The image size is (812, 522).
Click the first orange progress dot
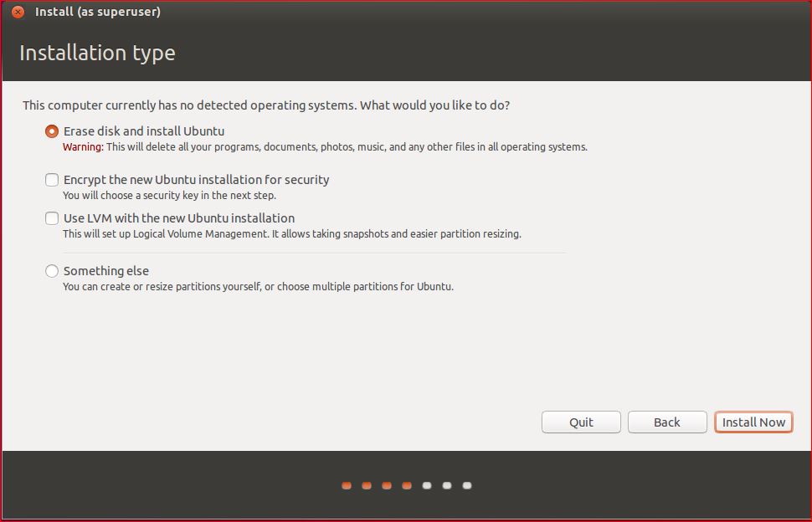(x=346, y=484)
